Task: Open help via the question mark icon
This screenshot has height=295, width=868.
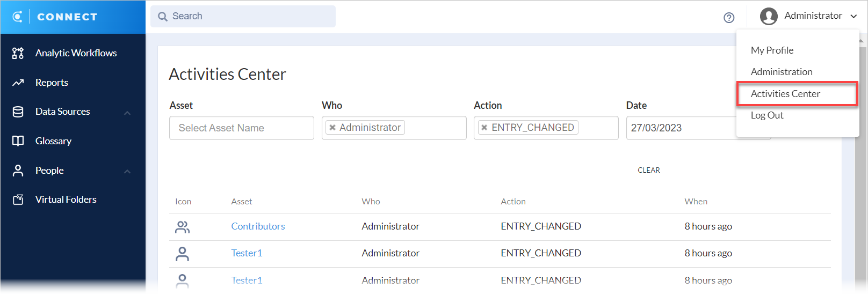Action: 729,18
